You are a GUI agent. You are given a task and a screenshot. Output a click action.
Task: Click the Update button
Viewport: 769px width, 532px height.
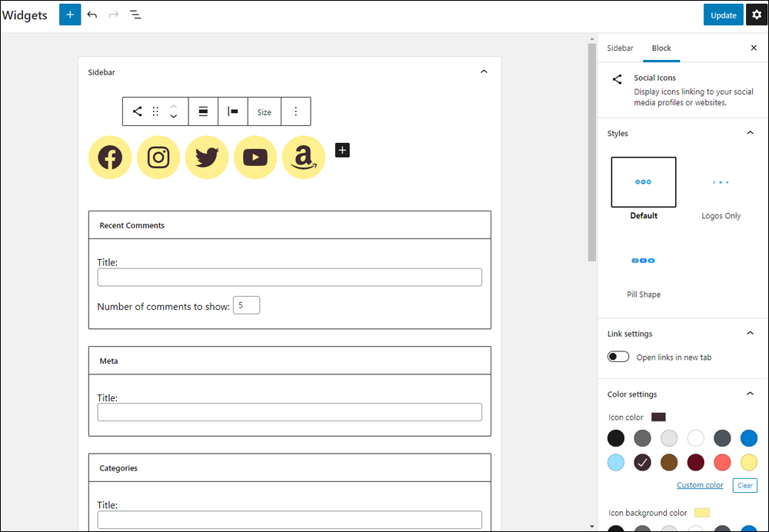pos(724,15)
